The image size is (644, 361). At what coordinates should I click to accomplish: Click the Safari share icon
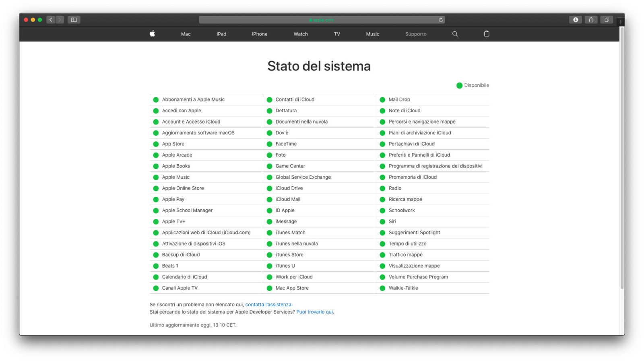(591, 20)
